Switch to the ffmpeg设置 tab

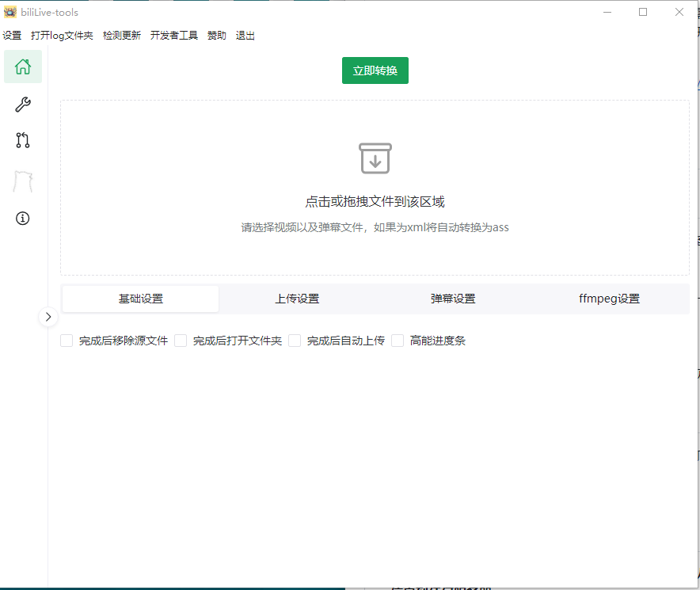pyautogui.click(x=609, y=299)
